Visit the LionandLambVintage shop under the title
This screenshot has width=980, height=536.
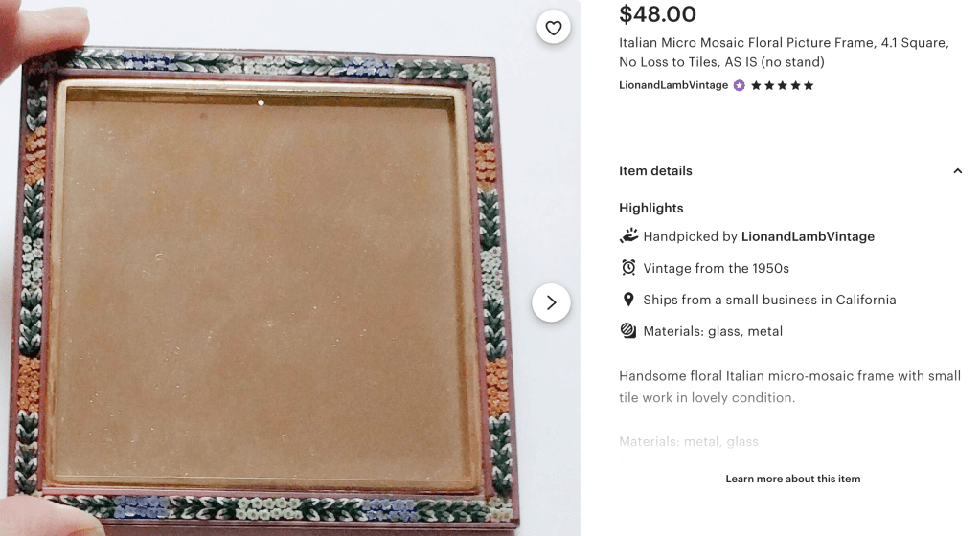[x=673, y=86]
